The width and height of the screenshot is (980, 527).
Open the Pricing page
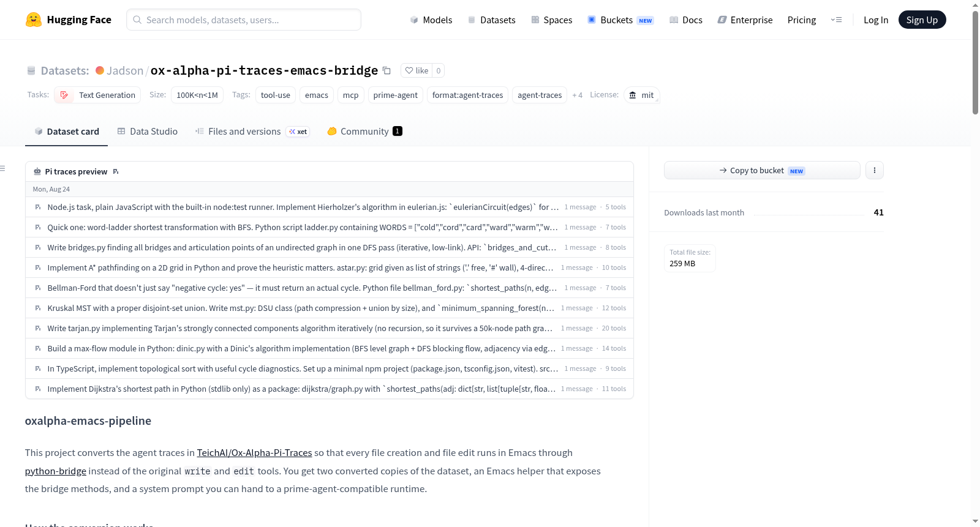coord(802,20)
